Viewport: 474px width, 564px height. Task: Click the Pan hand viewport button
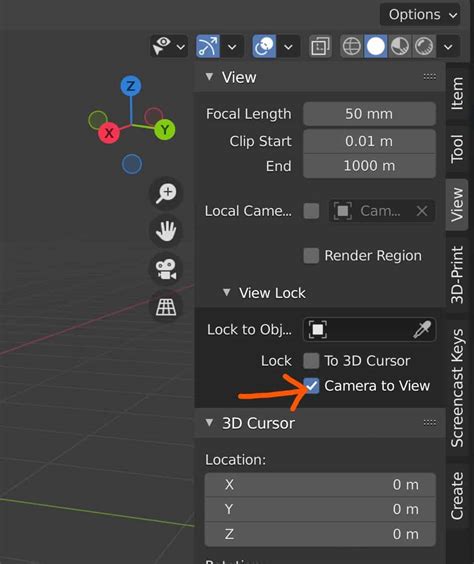(166, 231)
